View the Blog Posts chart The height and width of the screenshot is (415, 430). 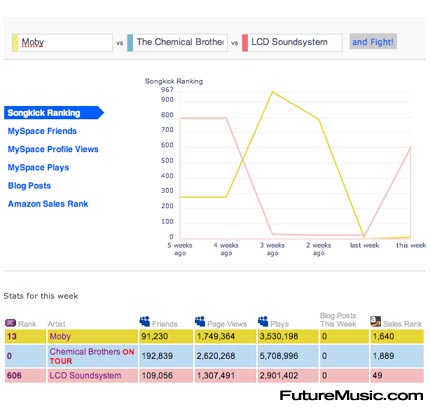coord(29,186)
